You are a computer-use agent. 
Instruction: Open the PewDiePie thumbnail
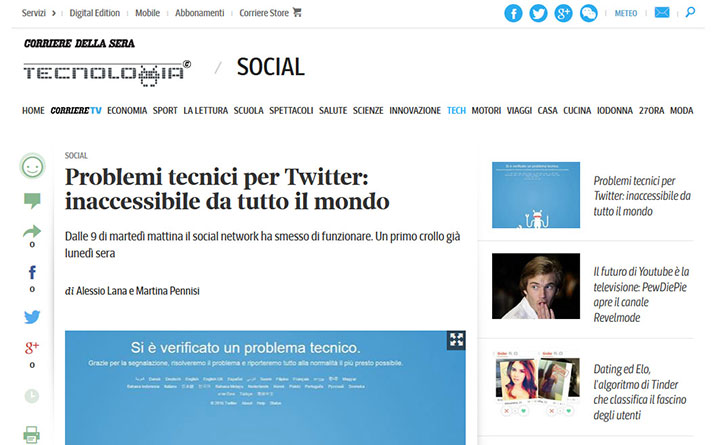[x=536, y=286]
